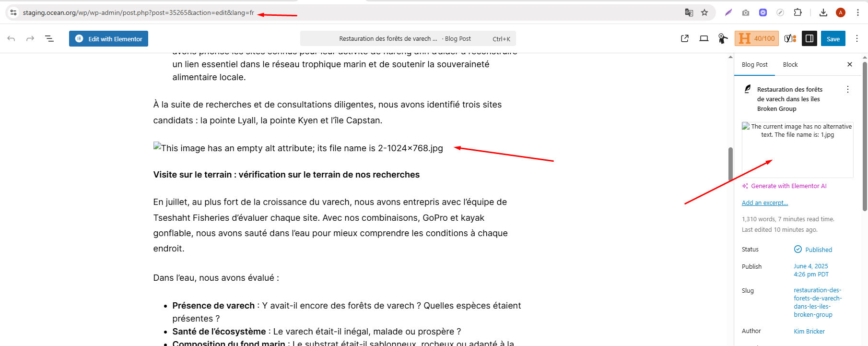The height and width of the screenshot is (346, 868).
Task: Click the 'Visite sur le terrain' heading
Action: tap(286, 175)
